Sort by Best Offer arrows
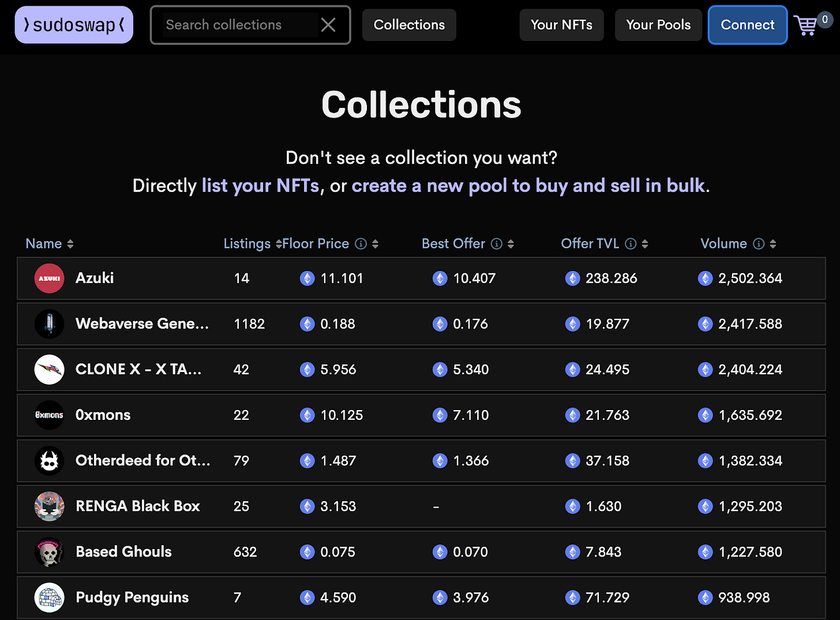This screenshot has height=620, width=840. pyautogui.click(x=511, y=244)
